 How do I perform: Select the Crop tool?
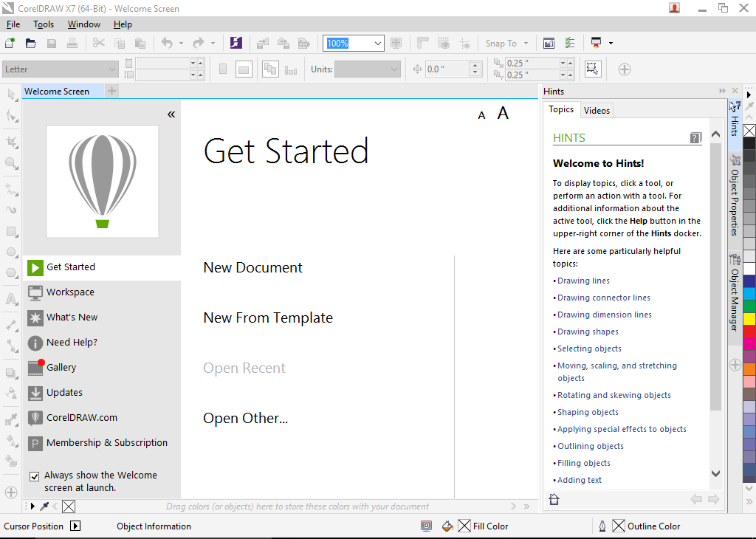pos(12,142)
